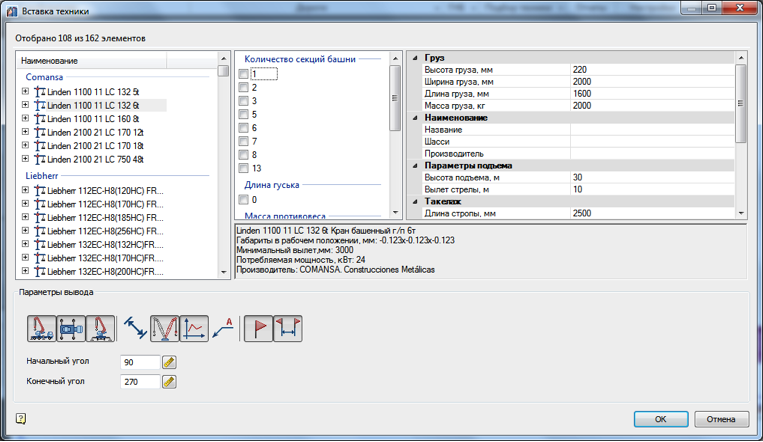The height and width of the screenshot is (442, 763).
Task: Check tower sections option 8
Action: [x=243, y=155]
